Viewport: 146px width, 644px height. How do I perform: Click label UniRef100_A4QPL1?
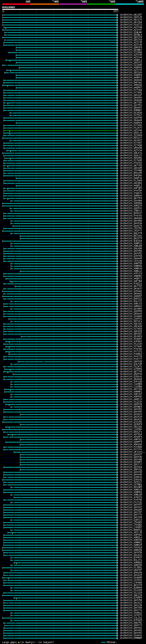131,60
